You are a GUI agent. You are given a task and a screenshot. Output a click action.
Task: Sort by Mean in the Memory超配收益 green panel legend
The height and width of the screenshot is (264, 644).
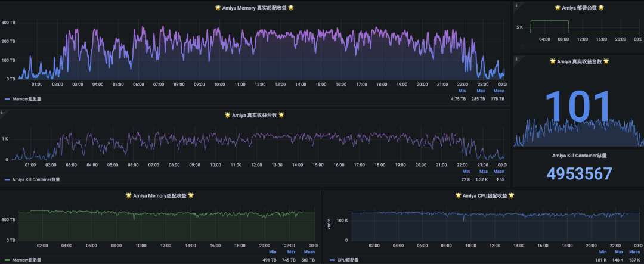[309, 251]
